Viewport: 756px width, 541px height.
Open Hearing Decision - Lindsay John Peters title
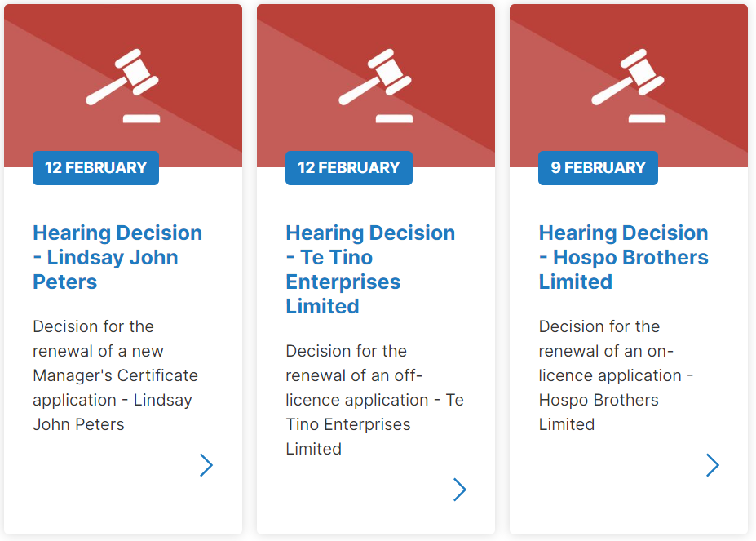[117, 257]
